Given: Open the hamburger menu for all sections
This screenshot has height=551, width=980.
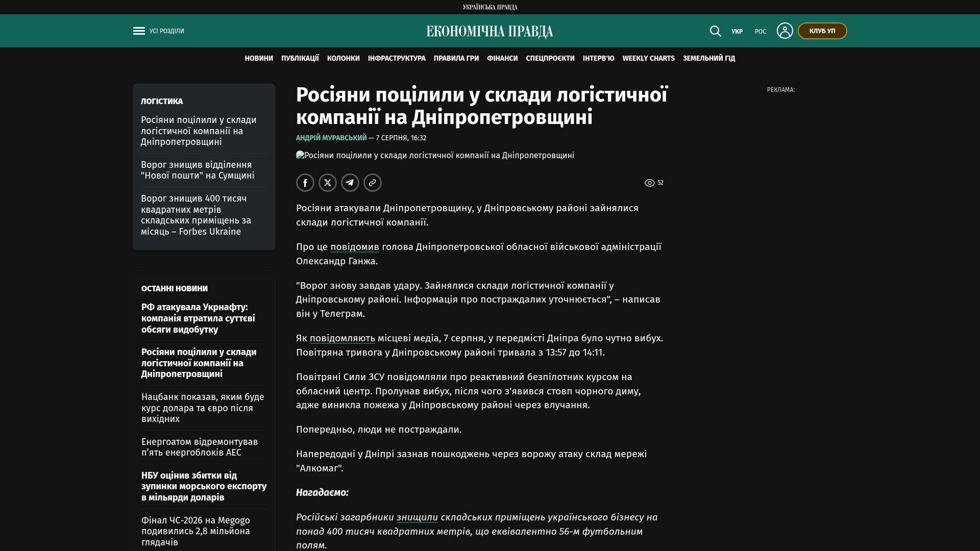Looking at the screenshot, I should click(x=139, y=31).
